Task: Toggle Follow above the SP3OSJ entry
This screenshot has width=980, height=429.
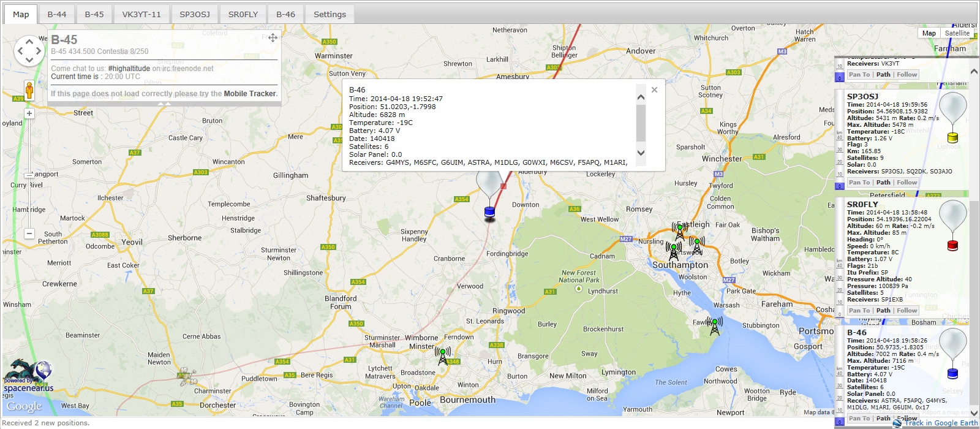Action: [907, 75]
